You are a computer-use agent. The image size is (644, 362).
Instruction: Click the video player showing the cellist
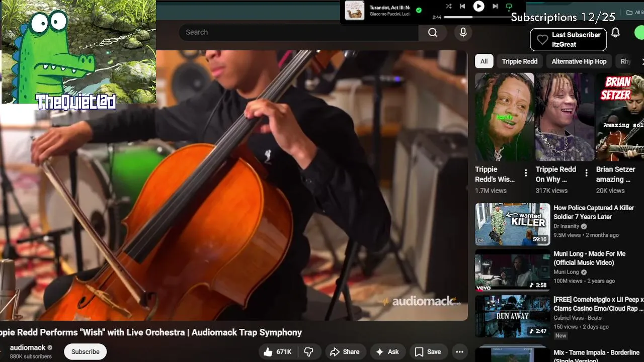point(234,186)
